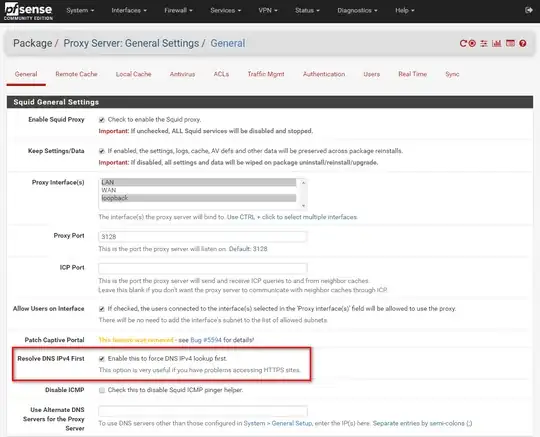Toggle Allow Users on Interface checkbox
The width and height of the screenshot is (540, 437).
(x=102, y=309)
